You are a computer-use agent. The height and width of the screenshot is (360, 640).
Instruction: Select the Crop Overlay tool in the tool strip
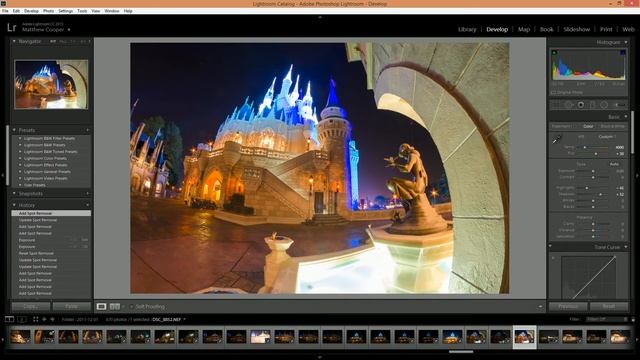pyautogui.click(x=556, y=105)
